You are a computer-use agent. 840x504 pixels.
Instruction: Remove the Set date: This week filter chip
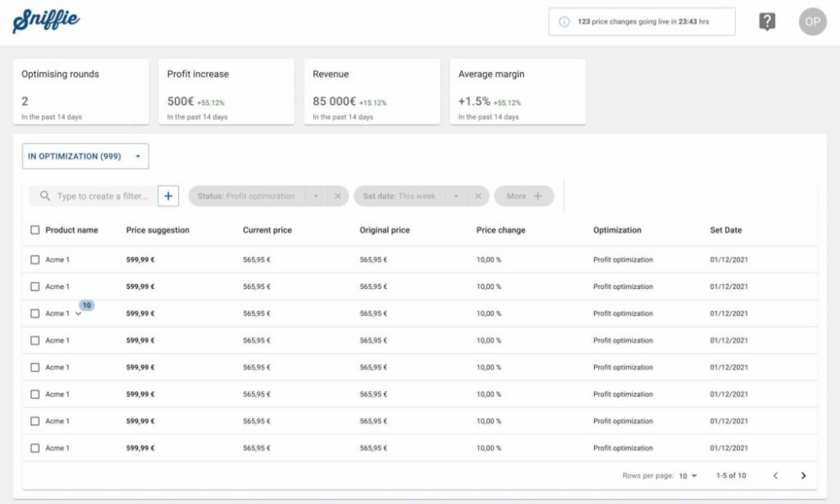tap(478, 196)
